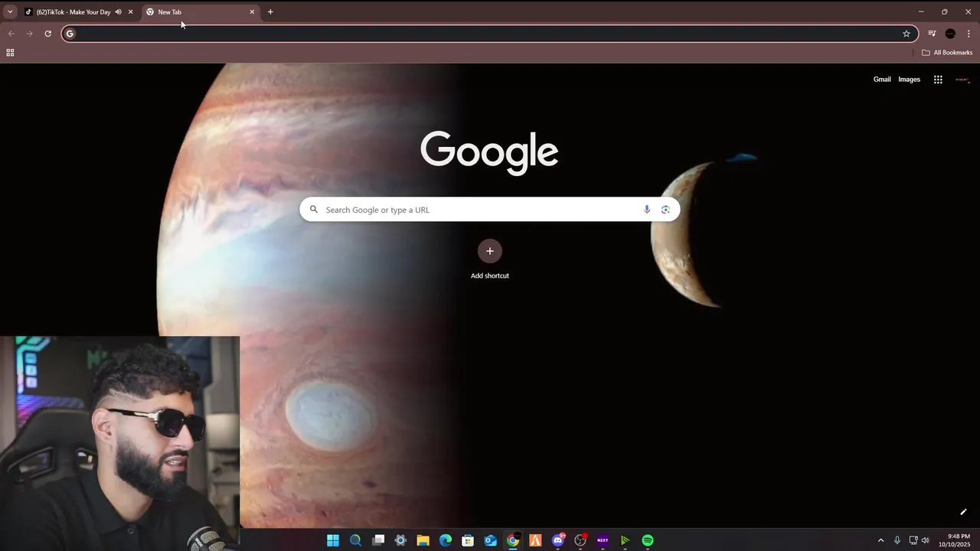Open Microsoft Store in the taskbar
This screenshot has height=551, width=980.
click(x=468, y=540)
